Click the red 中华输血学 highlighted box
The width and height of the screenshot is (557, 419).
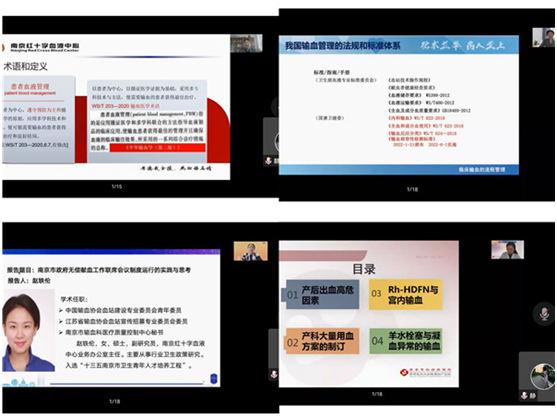pyautogui.click(x=157, y=147)
